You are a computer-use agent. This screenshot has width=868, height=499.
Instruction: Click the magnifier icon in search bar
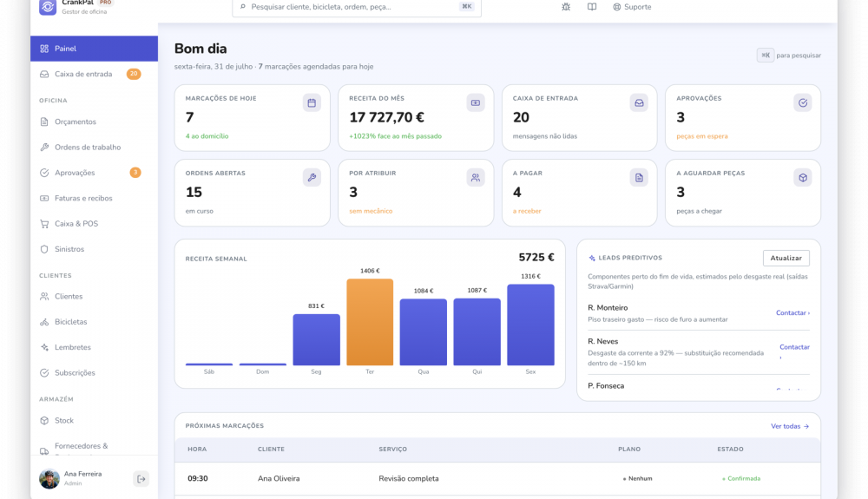(242, 7)
